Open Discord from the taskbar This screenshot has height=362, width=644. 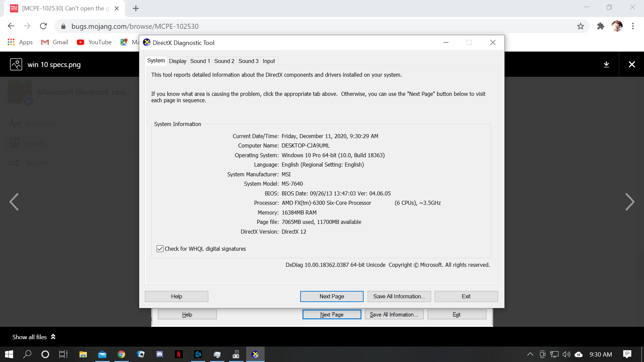160,354
